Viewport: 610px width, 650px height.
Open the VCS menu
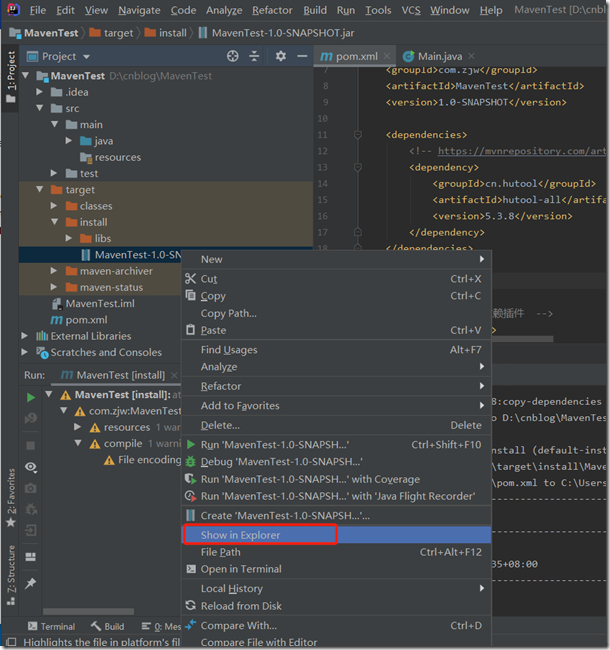pos(411,10)
